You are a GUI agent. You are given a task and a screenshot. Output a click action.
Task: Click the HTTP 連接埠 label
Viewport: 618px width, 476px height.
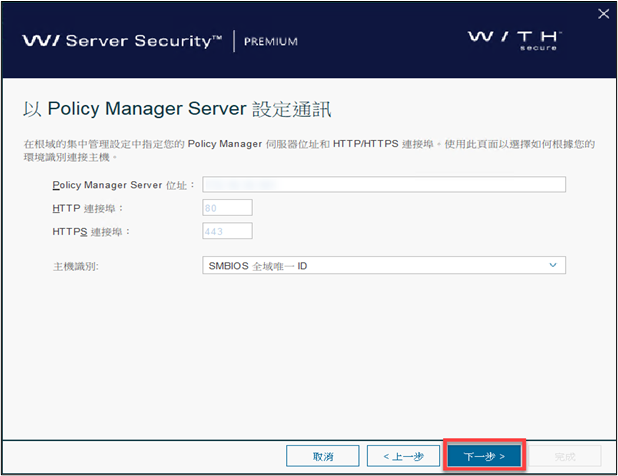[x=88, y=208]
